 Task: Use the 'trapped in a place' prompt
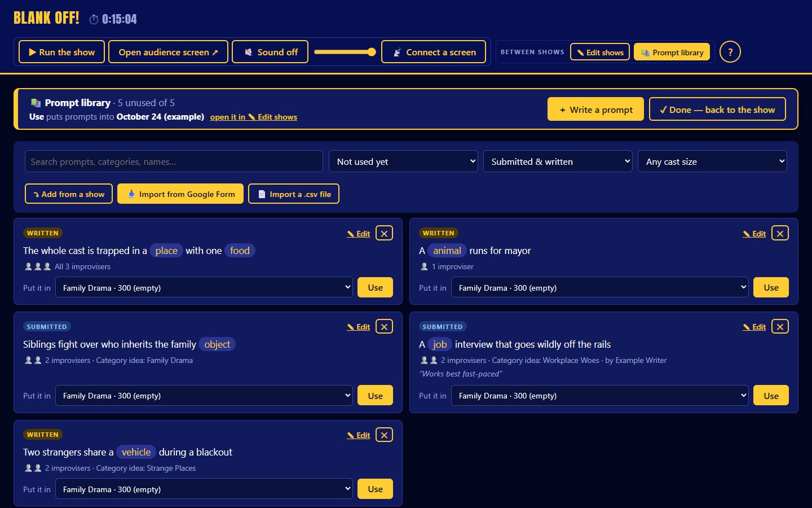pyautogui.click(x=376, y=287)
